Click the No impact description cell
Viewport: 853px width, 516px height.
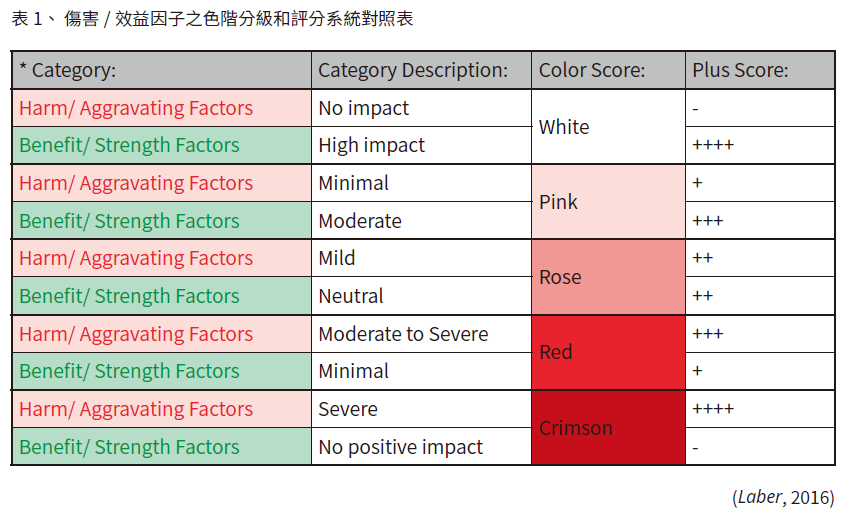(421, 108)
